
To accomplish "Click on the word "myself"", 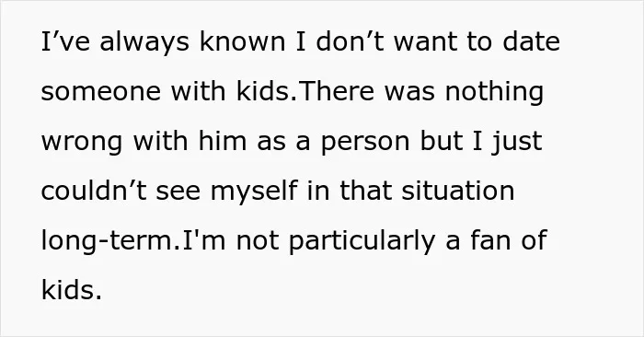I will point(254,192).
